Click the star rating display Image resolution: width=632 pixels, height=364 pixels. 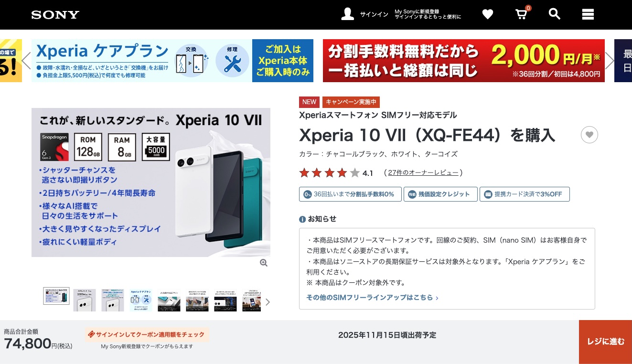pyautogui.click(x=329, y=173)
